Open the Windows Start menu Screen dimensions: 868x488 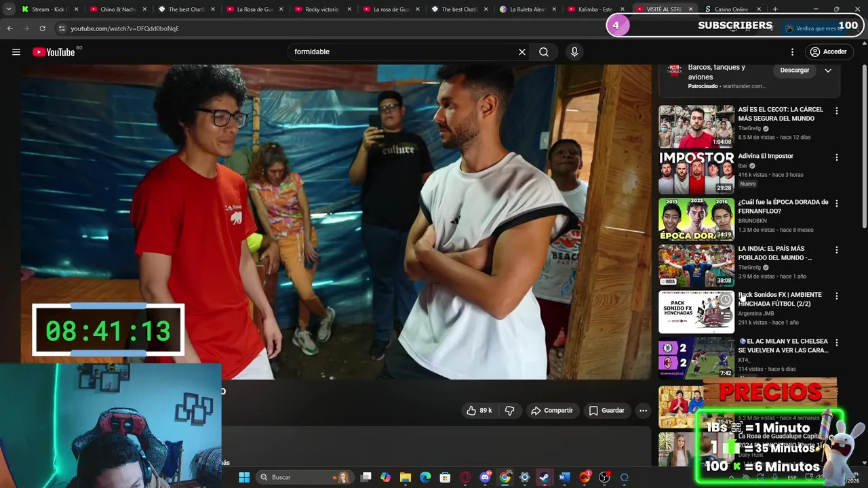click(x=244, y=477)
